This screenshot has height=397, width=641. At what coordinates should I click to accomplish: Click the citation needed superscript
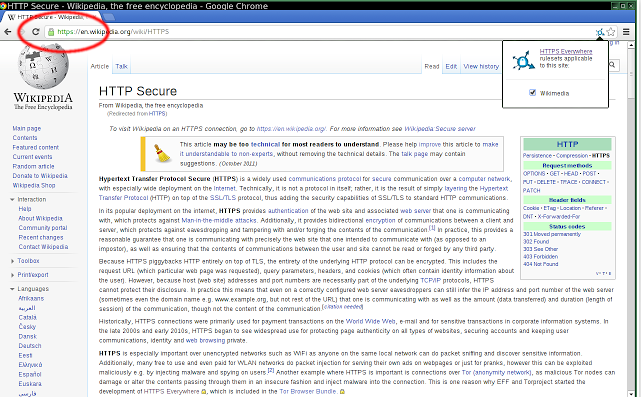[x=343, y=307]
